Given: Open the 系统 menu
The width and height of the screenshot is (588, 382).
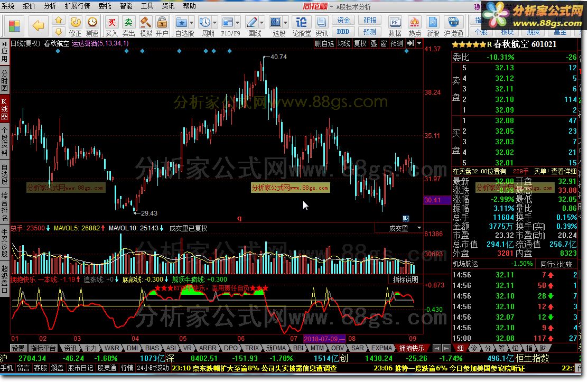Looking at the screenshot, I should 8,6.
